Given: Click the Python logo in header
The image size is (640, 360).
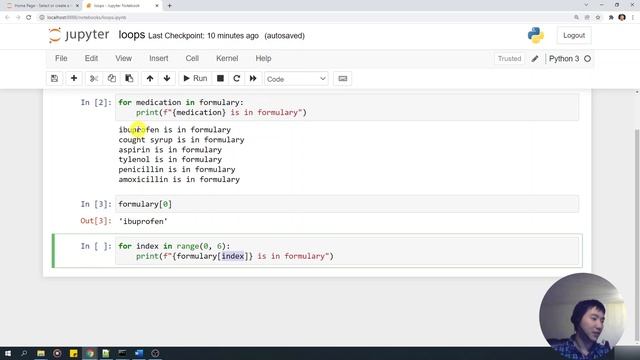Looking at the screenshot, I should (x=536, y=35).
